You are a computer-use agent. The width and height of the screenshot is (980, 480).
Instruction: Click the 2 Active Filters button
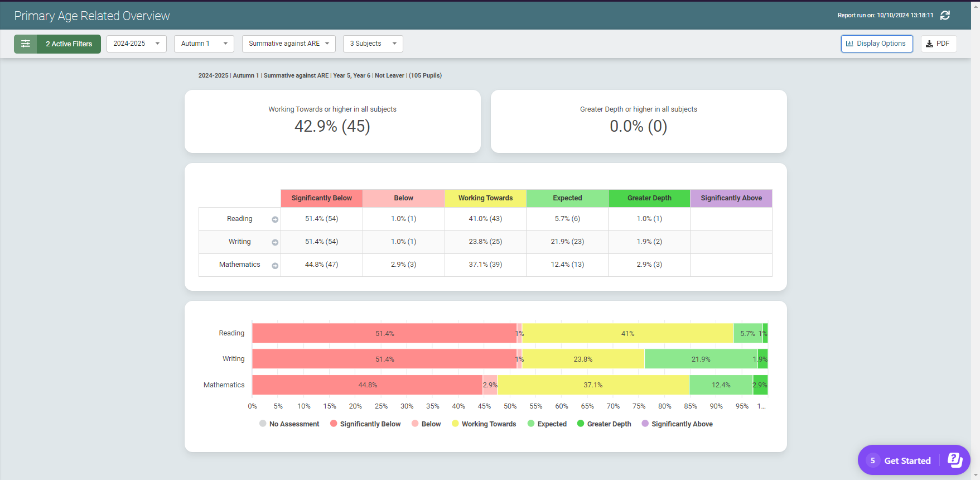69,44
